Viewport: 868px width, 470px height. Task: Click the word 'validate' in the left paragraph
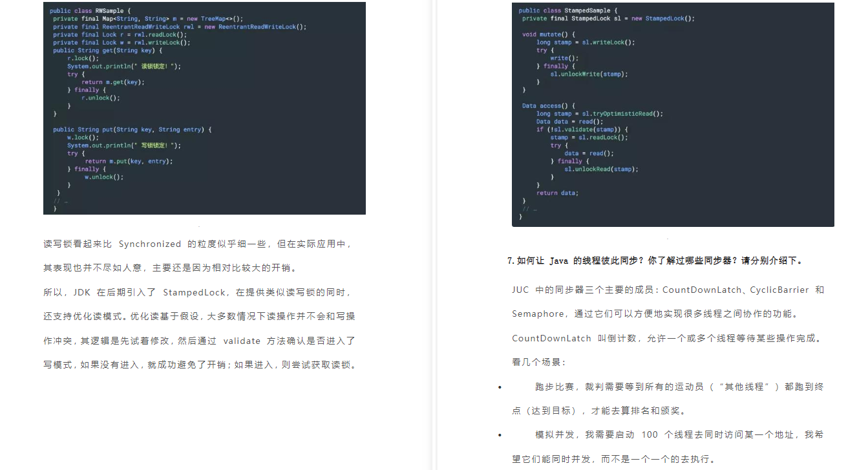(242, 341)
